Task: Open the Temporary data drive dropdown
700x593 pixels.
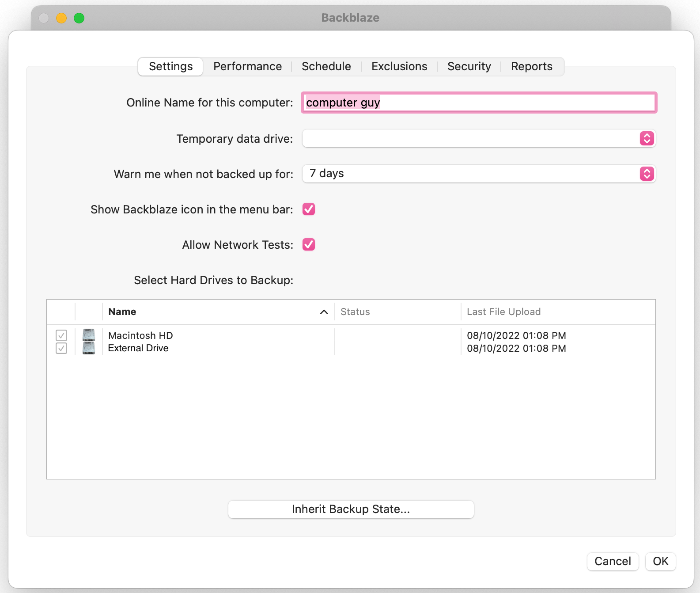Action: (479, 138)
